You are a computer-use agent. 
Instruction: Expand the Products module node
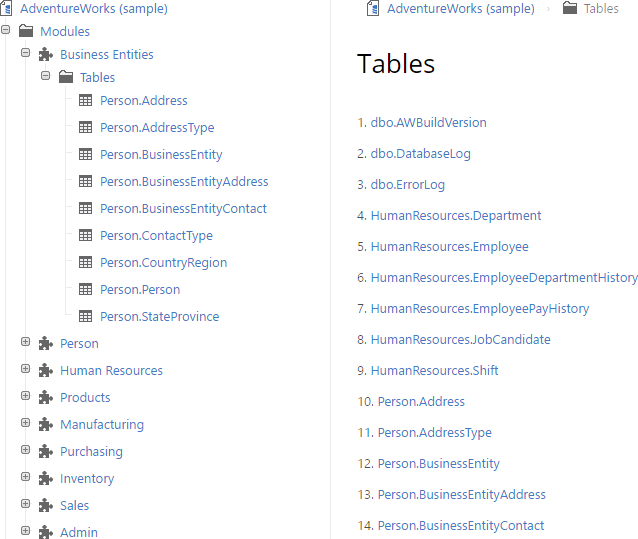pyautogui.click(x=26, y=397)
